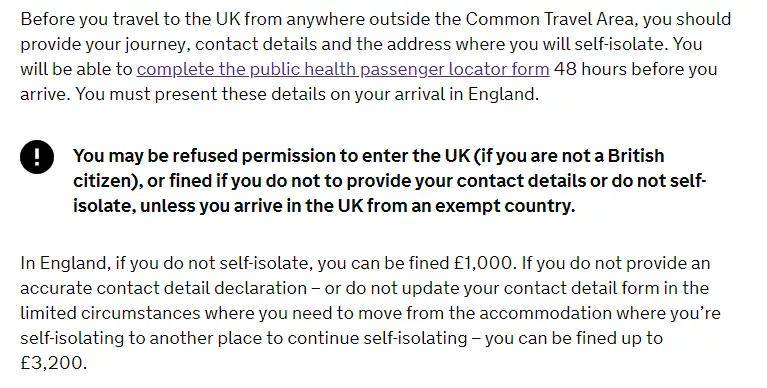The width and height of the screenshot is (767, 388).
Task: Click the '£3,200' fine amount text
Action: [53, 363]
